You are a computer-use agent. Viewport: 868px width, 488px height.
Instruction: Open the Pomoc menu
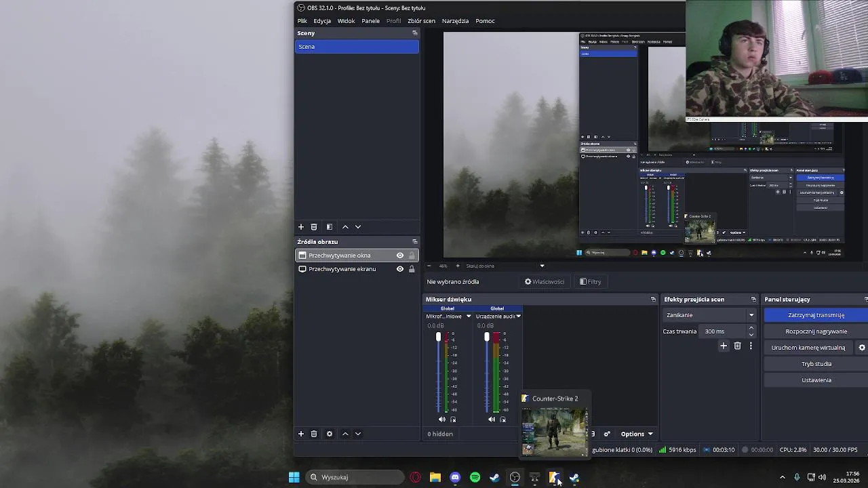[485, 21]
